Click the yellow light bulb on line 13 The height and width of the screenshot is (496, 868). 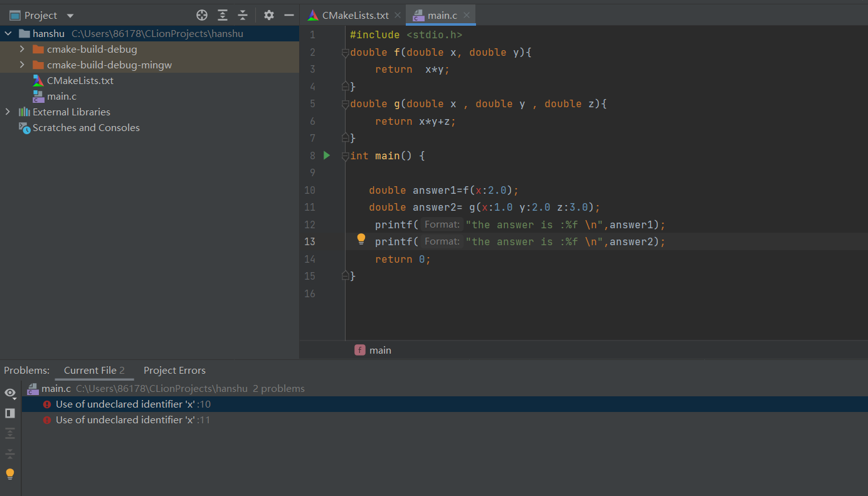[x=361, y=239]
